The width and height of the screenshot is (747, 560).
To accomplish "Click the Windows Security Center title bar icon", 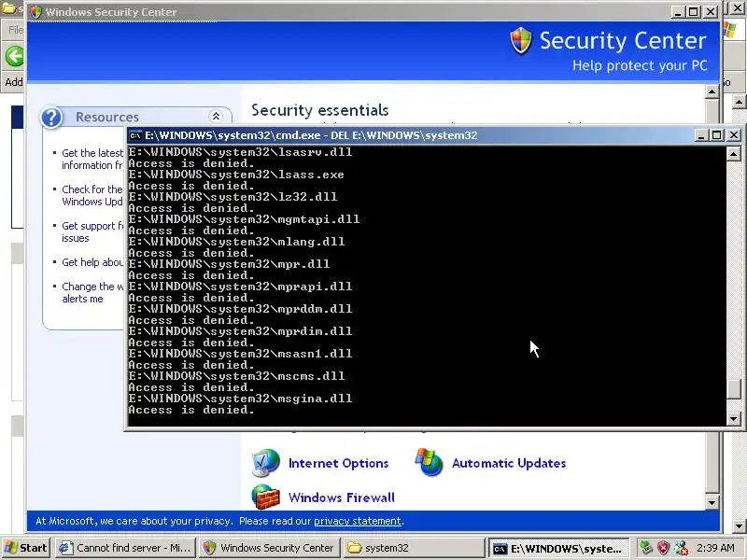I will (35, 12).
